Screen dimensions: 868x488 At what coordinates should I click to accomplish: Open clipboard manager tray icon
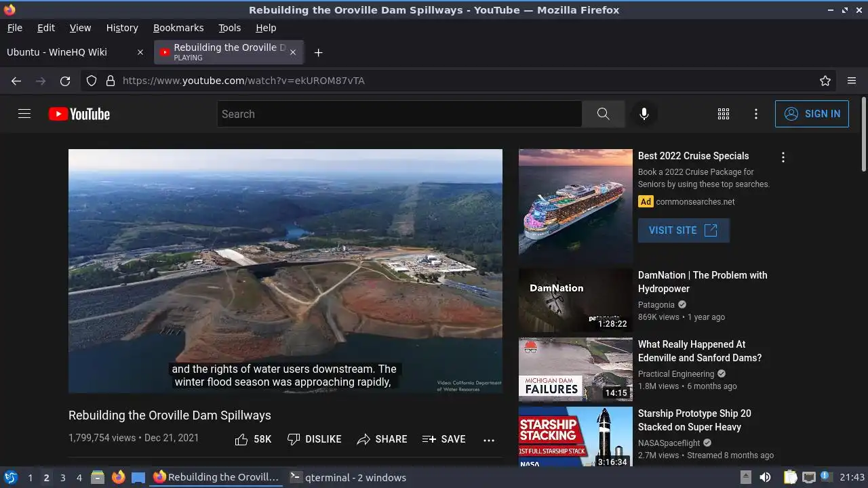789,477
